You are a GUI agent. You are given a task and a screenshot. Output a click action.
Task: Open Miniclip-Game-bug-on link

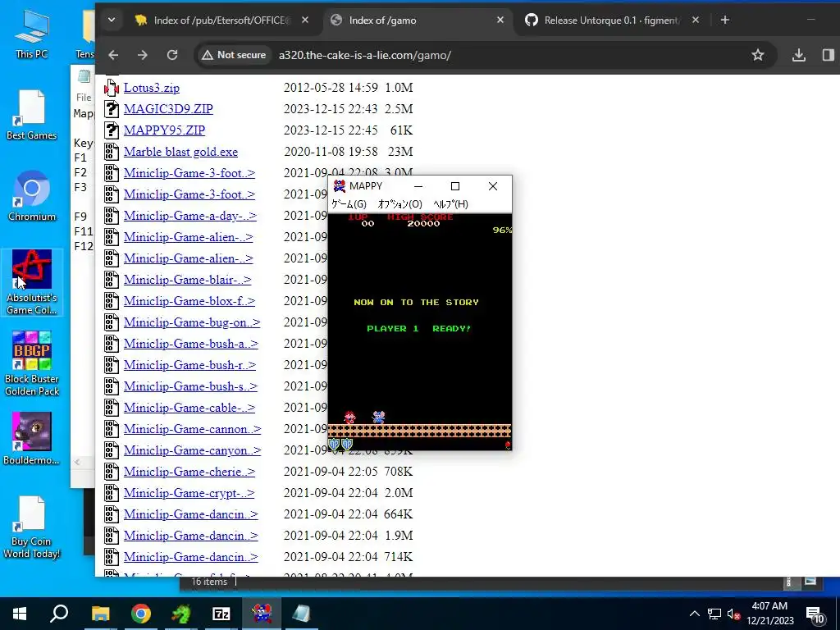pos(192,322)
